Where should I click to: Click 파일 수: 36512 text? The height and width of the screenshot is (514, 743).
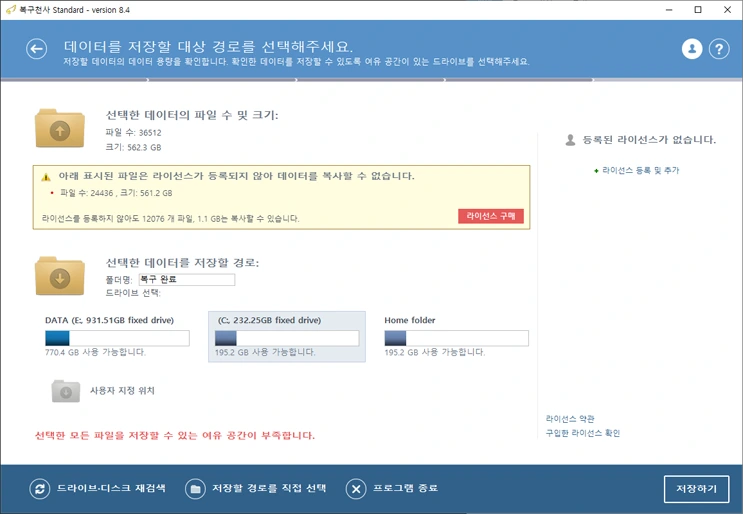tap(133, 133)
